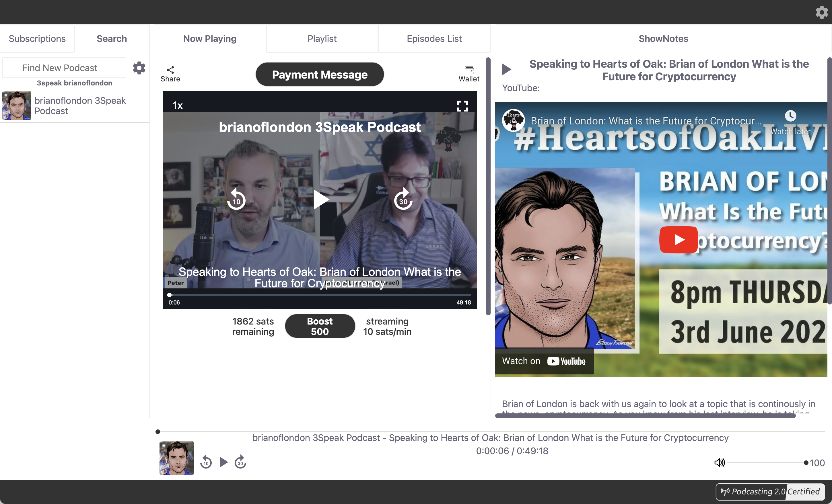The image size is (832, 504).
Task: Switch to the Subscriptions tab
Action: 37,38
